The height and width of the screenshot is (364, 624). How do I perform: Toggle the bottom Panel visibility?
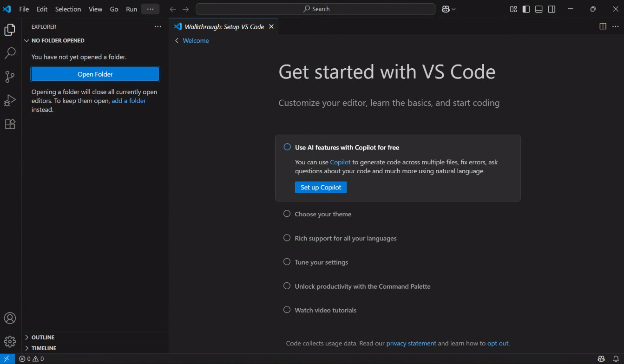(539, 9)
